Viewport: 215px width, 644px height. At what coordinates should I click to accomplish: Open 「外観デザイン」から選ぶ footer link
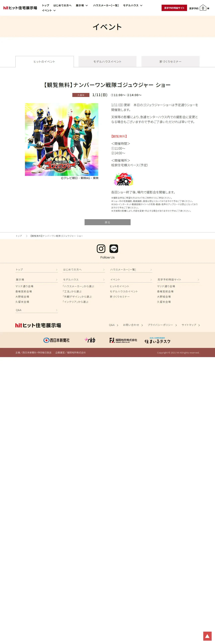[x=77, y=297]
